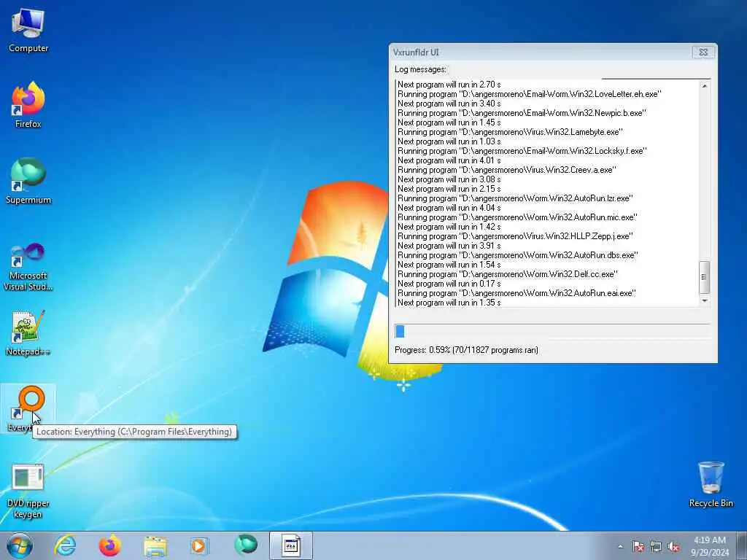Click the log scrollbar up arrow
The image size is (747, 560).
pos(704,86)
